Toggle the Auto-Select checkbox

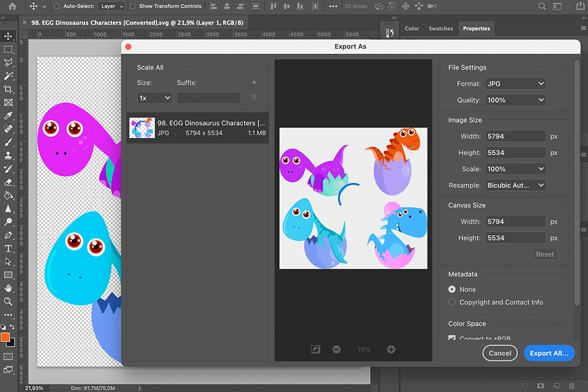point(57,6)
